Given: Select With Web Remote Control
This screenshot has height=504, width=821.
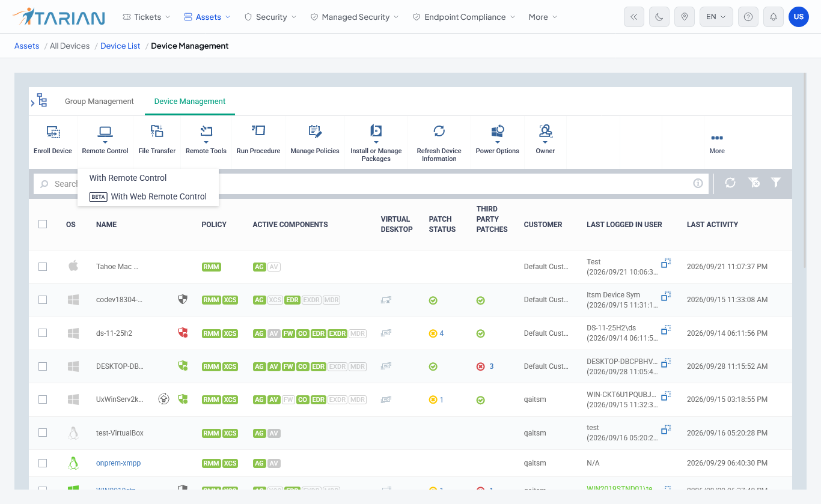Looking at the screenshot, I should pos(148,196).
